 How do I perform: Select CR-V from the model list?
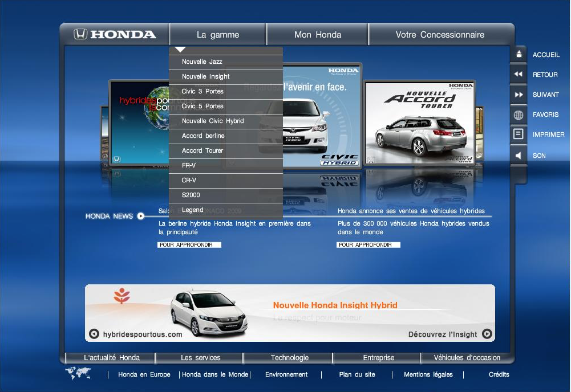(x=226, y=180)
